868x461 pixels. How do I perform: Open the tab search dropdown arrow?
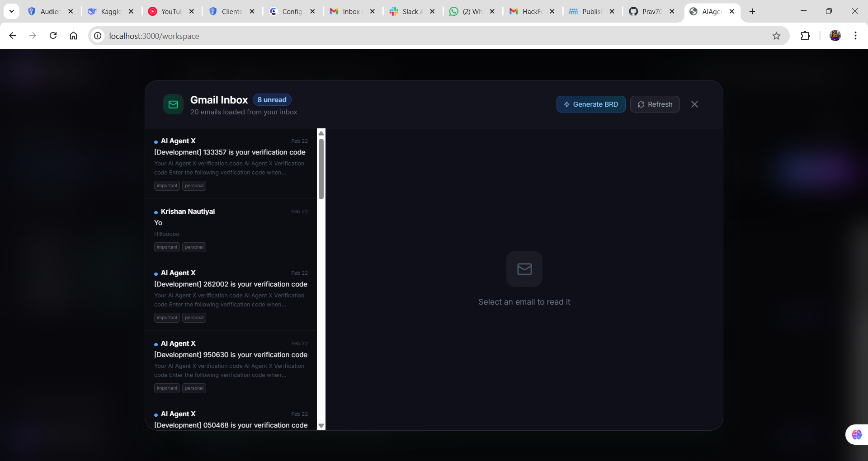pyautogui.click(x=12, y=11)
